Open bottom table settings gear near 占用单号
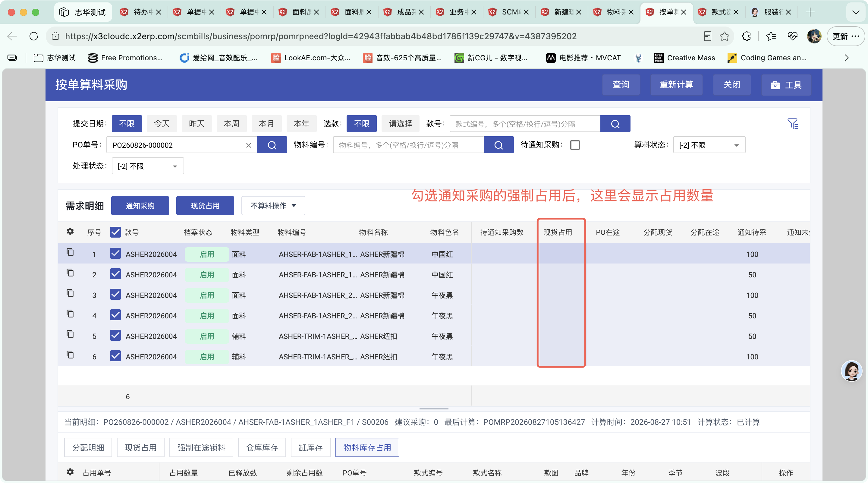The height and width of the screenshot is (483, 868). click(70, 472)
